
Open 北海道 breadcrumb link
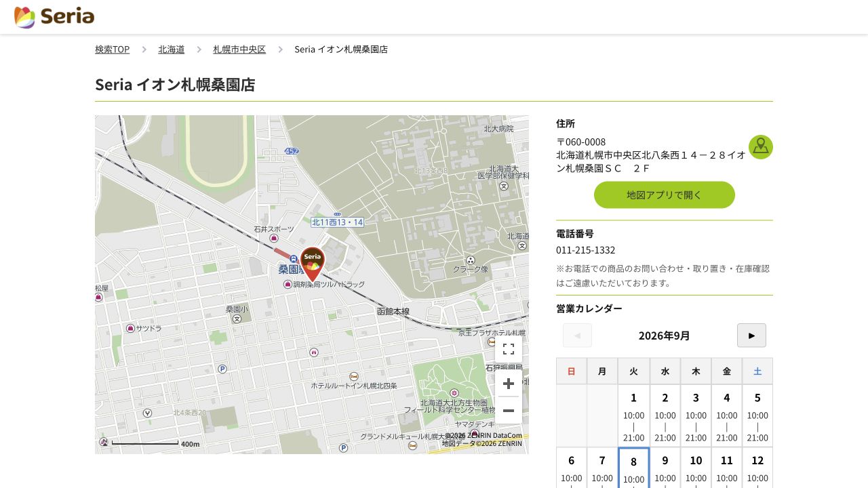pos(172,49)
